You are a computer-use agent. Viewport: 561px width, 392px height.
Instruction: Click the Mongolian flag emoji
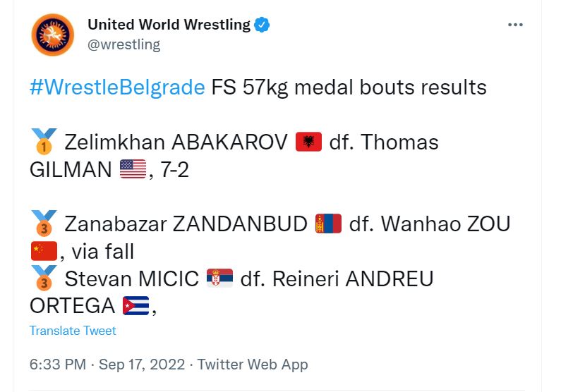pos(327,224)
